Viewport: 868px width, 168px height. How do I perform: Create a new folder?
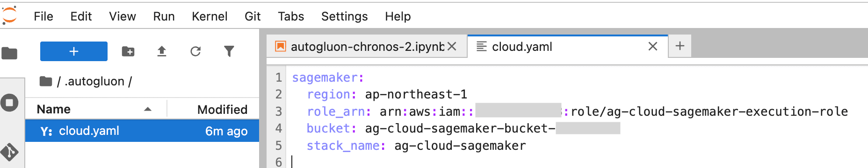(x=128, y=51)
